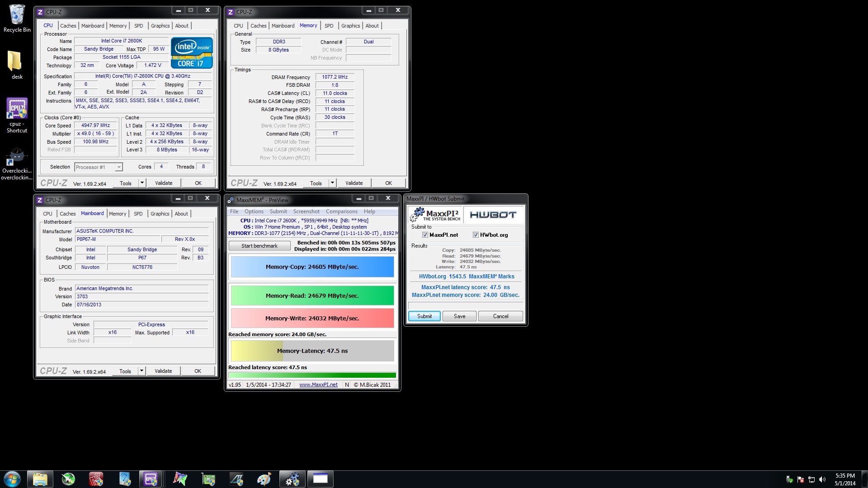Image resolution: width=868 pixels, height=488 pixels.
Task: Click Submit in MaxxPI HWbot dialog
Action: 425,316
